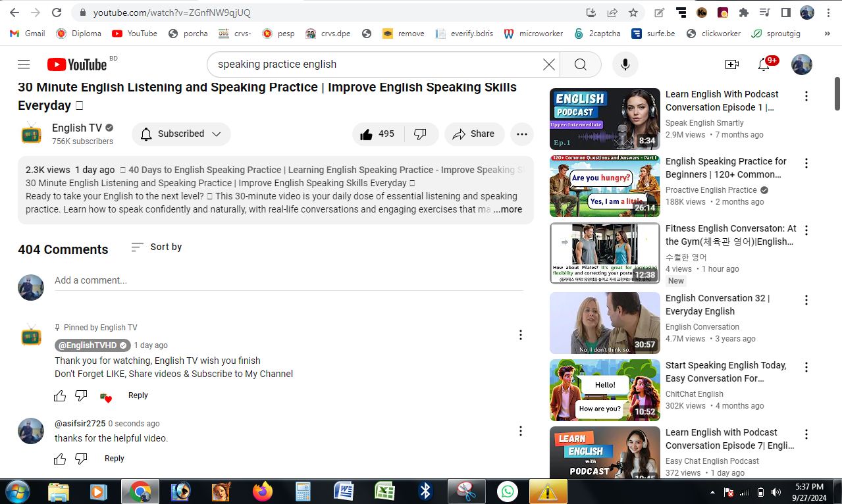Open Fitness English Conversation At the Gym thumbnail
This screenshot has height=504, width=842.
click(x=604, y=253)
